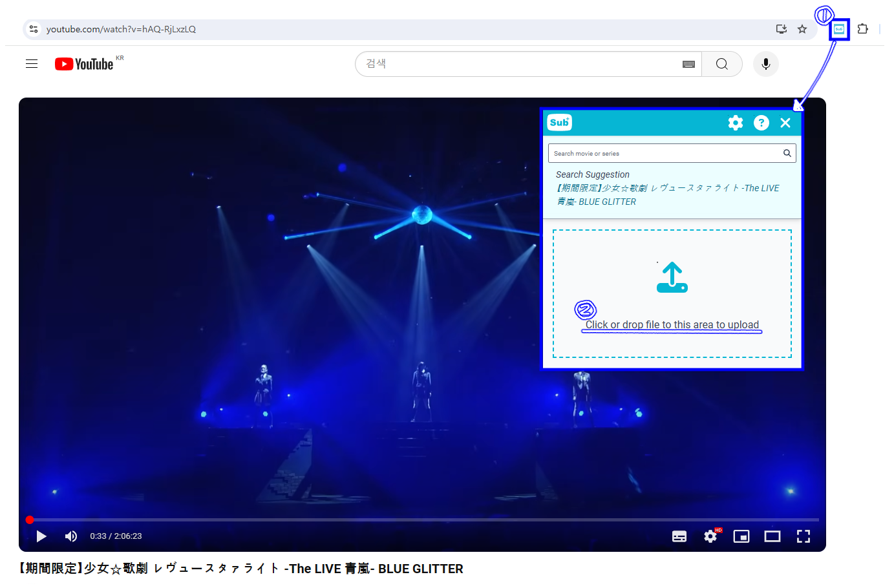Click the magnifier in subtitle search box

(x=787, y=153)
